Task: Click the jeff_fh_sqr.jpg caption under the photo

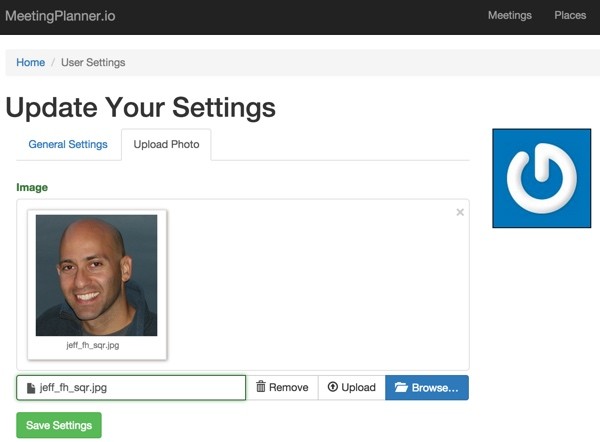Action: pyautogui.click(x=93, y=345)
